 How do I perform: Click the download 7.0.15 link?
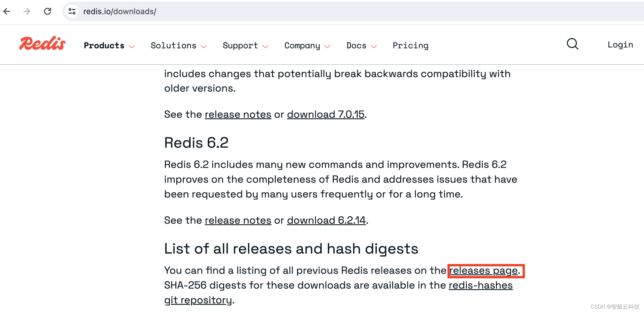[326, 114]
